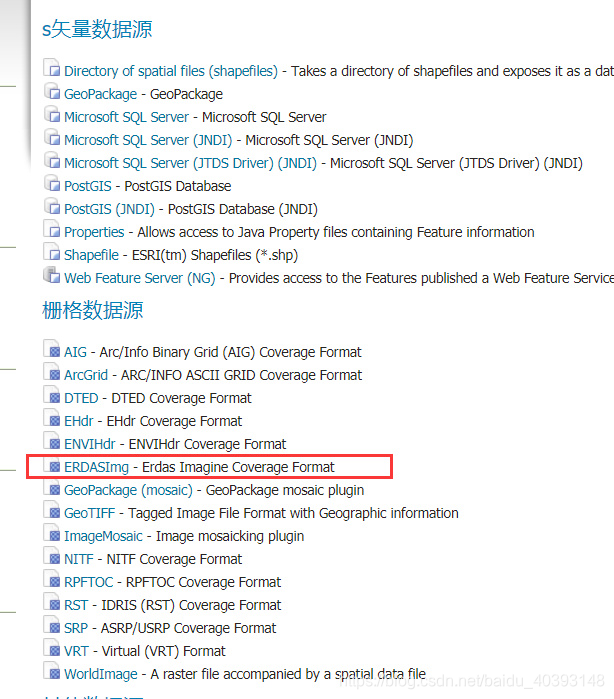Click the raster icon beside ImageMosaic

(52, 534)
